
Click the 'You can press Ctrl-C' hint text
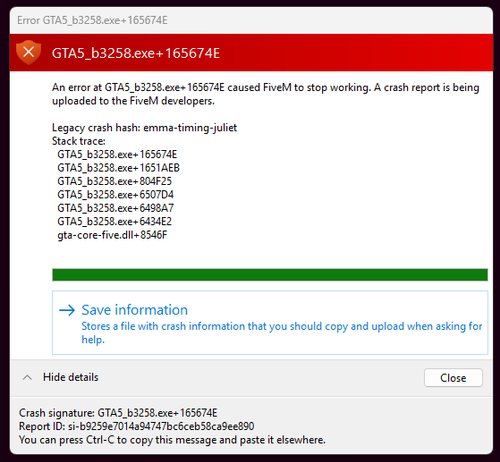(x=172, y=440)
